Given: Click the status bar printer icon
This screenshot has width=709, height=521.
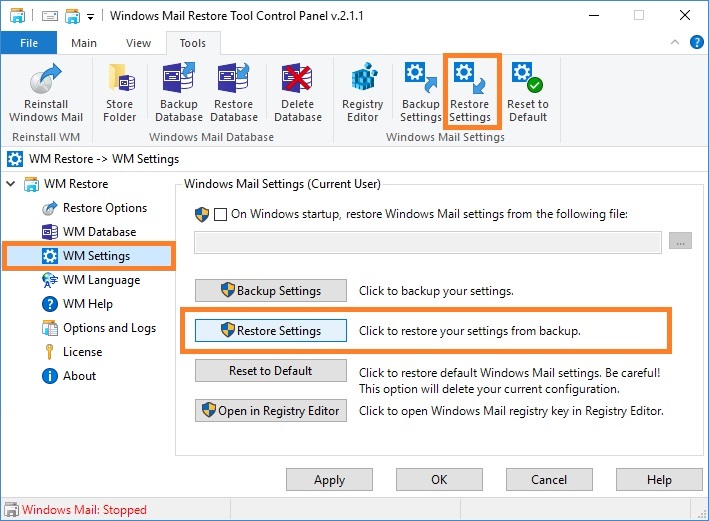Looking at the screenshot, I should coord(11,510).
